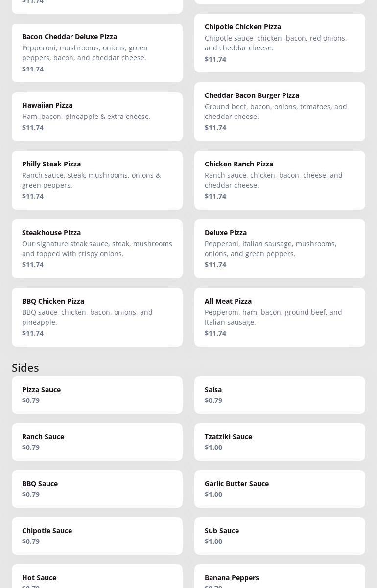Add the Pizza Sauce side
The image size is (377, 588).
[97, 395]
